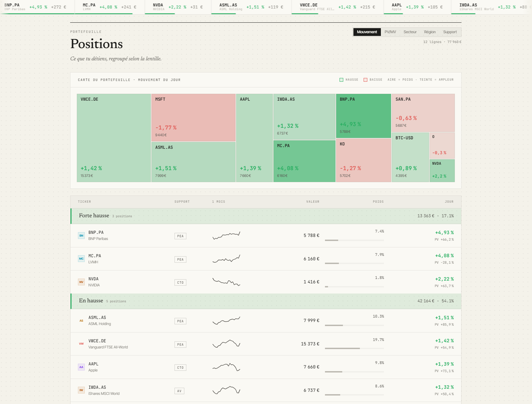Click the iShares MSCI World name text
The width and height of the screenshot is (532, 404).
[104, 393]
